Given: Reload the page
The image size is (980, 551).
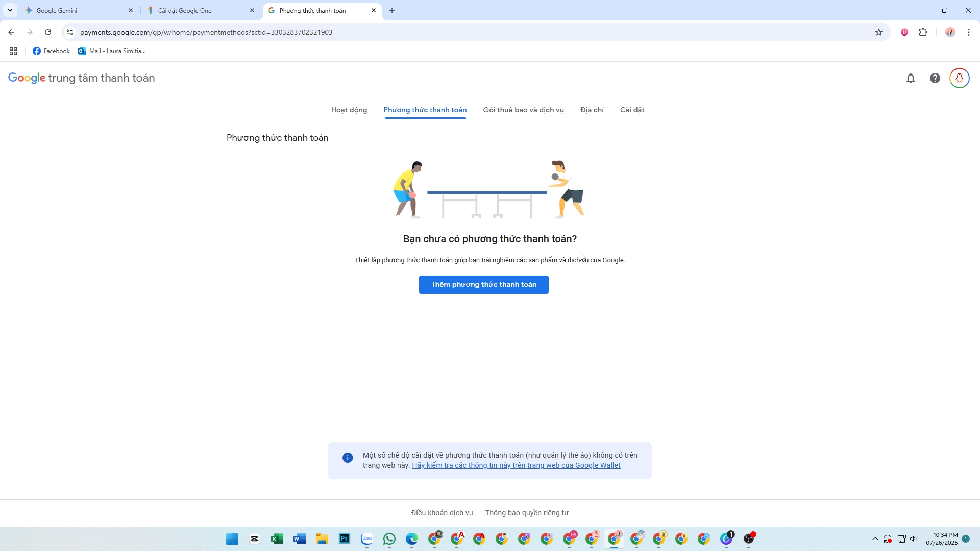Looking at the screenshot, I should (48, 32).
